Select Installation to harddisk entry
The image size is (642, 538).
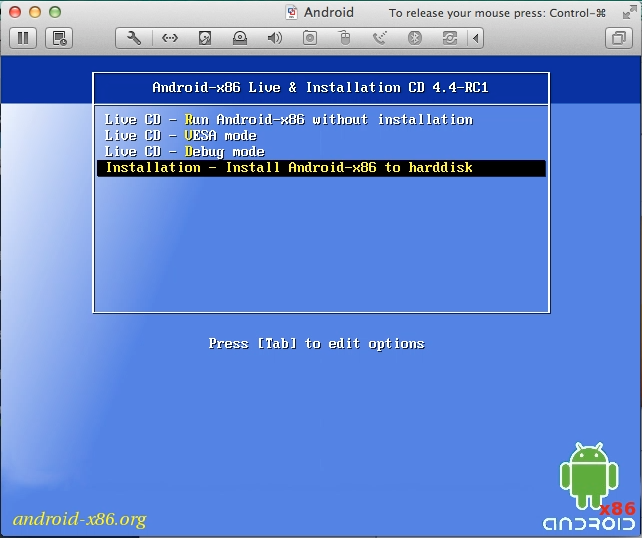tap(321, 168)
